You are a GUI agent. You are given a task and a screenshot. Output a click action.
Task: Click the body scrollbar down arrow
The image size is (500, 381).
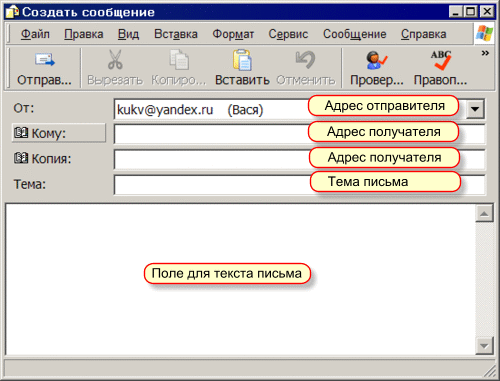click(484, 346)
